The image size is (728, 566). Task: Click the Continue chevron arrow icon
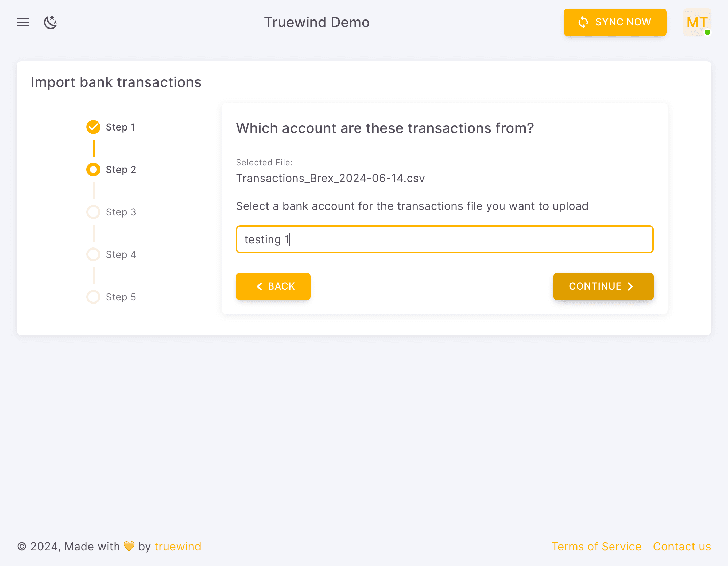(x=630, y=286)
